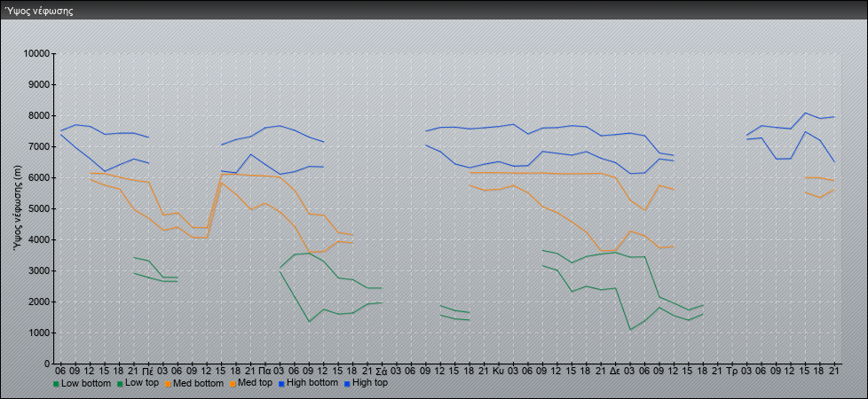Click the 1000 value on the y-axis

pos(39,332)
